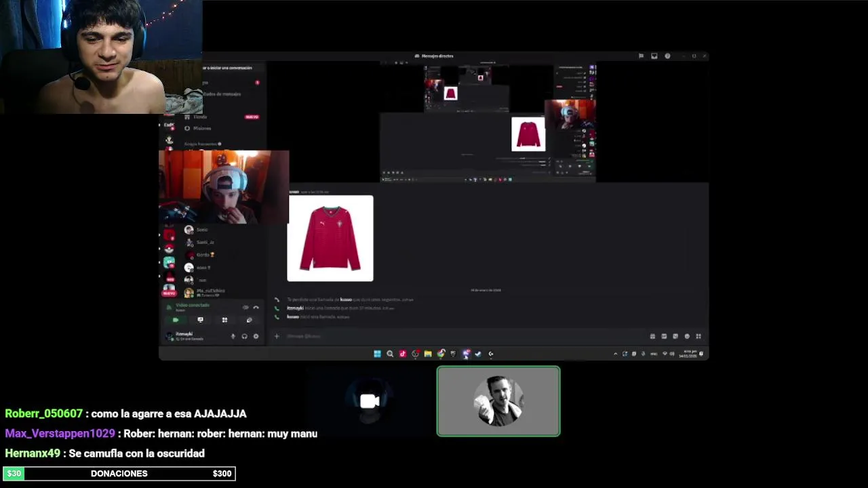The width and height of the screenshot is (868, 488).
Task: Open Discord help icon in title bar
Action: click(x=667, y=56)
